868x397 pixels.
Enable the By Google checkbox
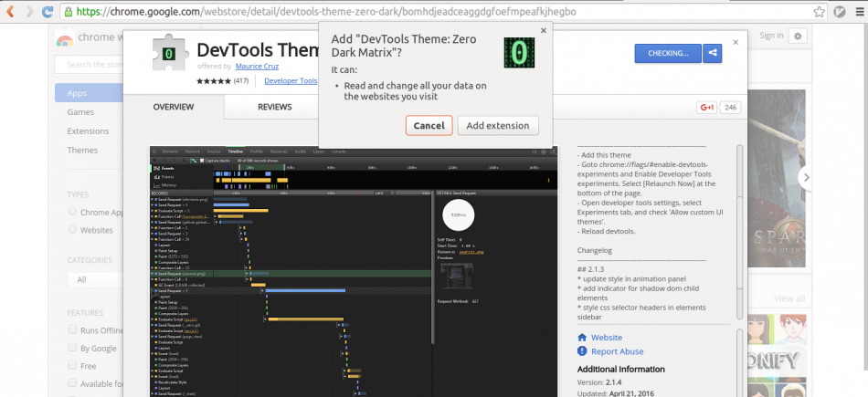point(72,348)
